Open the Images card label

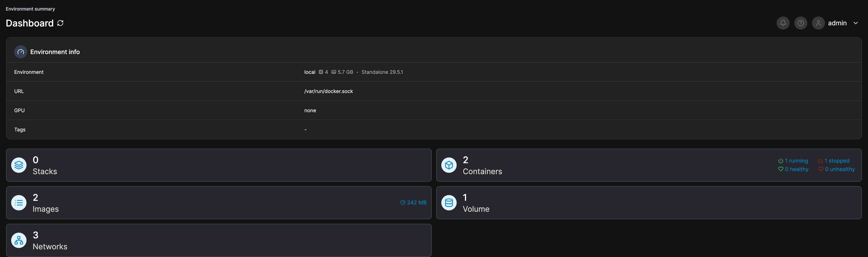[46, 209]
